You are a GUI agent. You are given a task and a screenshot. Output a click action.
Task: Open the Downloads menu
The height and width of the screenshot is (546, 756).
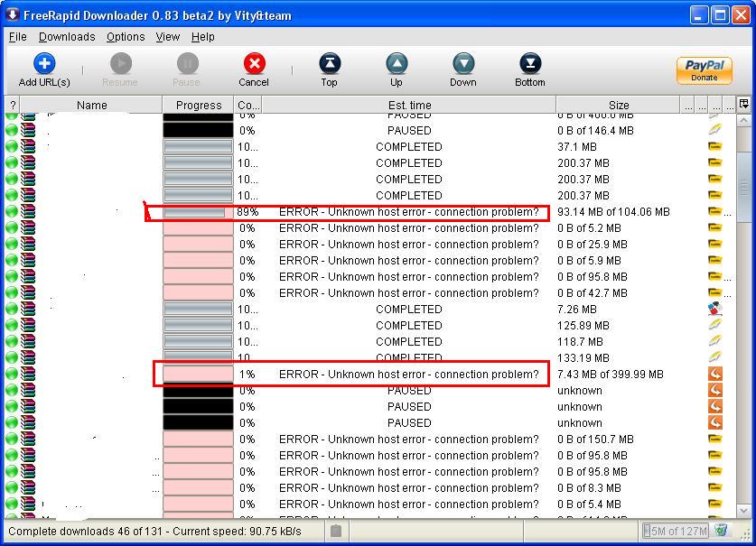(67, 37)
